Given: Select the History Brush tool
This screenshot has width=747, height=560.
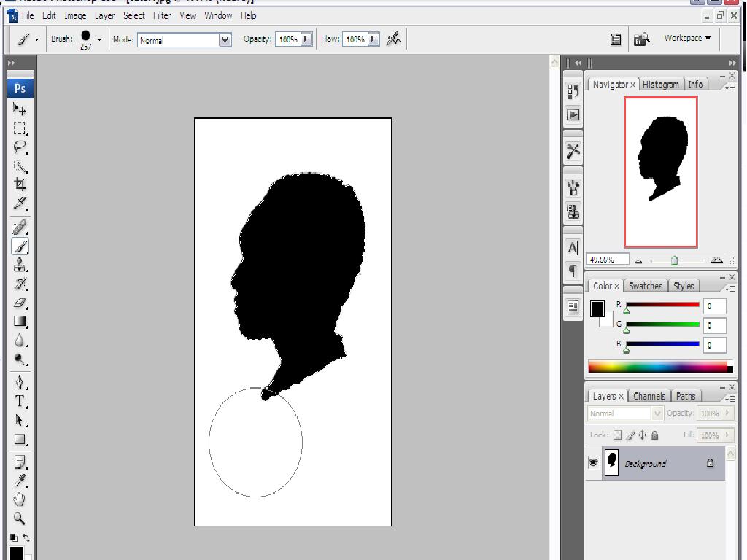Looking at the screenshot, I should 20,284.
